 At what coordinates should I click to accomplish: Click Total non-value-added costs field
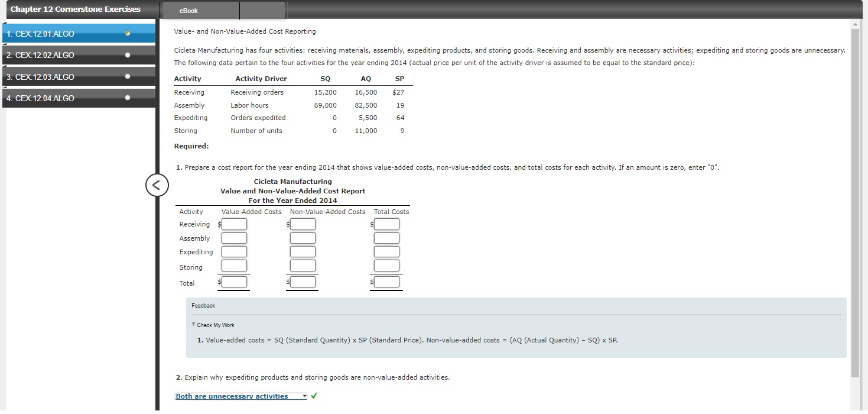(303, 282)
